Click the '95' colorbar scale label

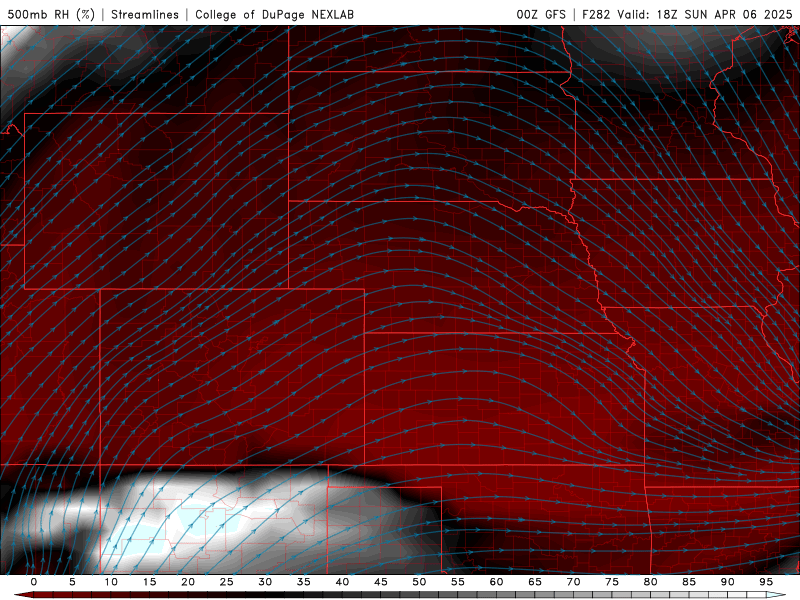click(766, 582)
